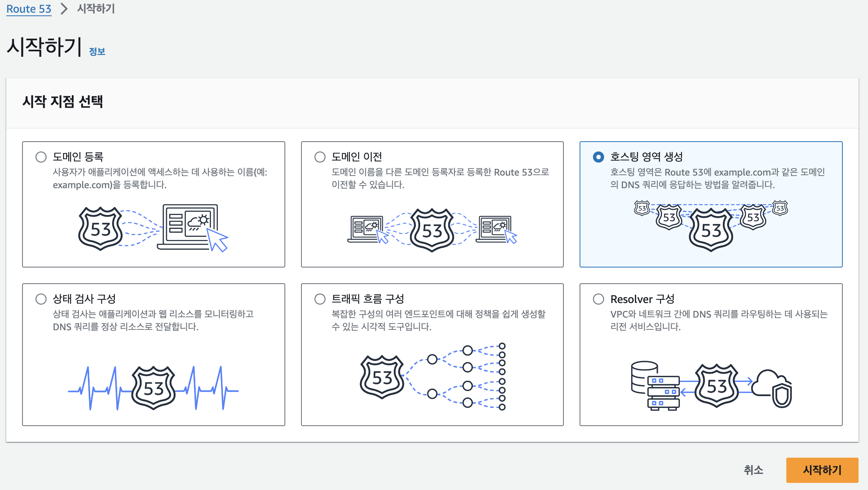Click the 도메인 등록 card title
868x490 pixels.
[78, 157]
